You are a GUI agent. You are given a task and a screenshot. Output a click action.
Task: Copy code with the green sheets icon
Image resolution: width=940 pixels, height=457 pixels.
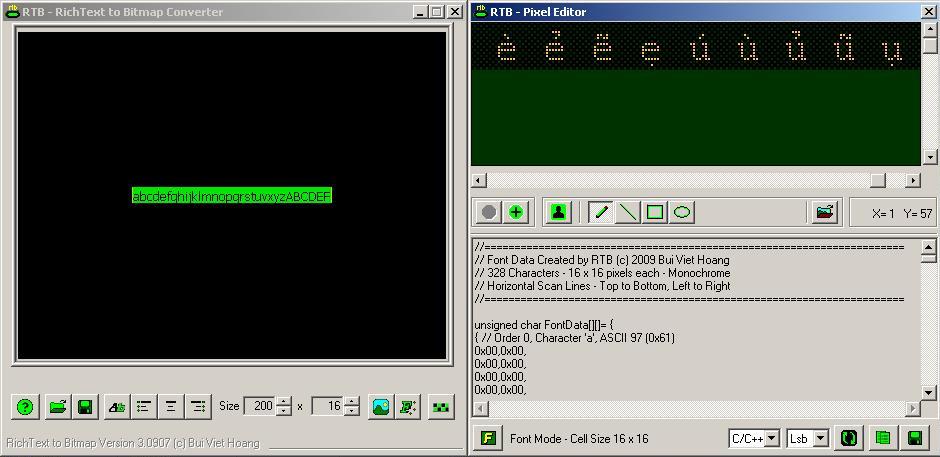(882, 438)
